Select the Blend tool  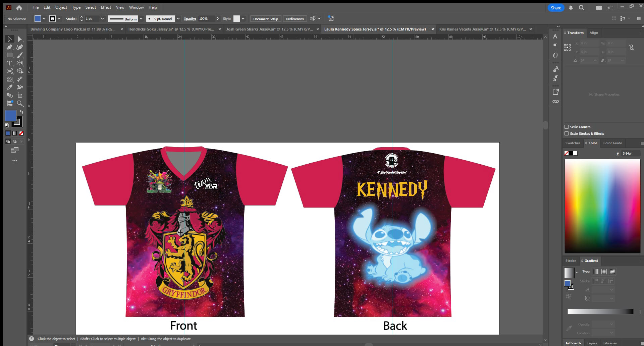10,95
